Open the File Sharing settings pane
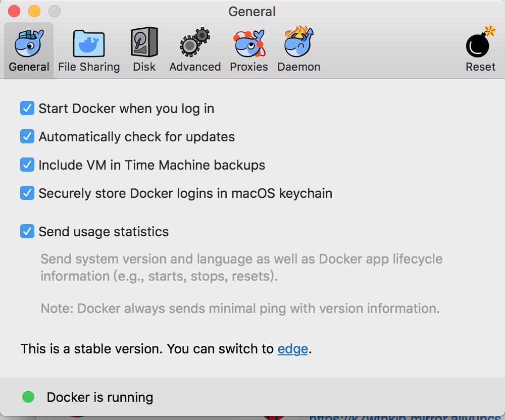 coord(89,49)
